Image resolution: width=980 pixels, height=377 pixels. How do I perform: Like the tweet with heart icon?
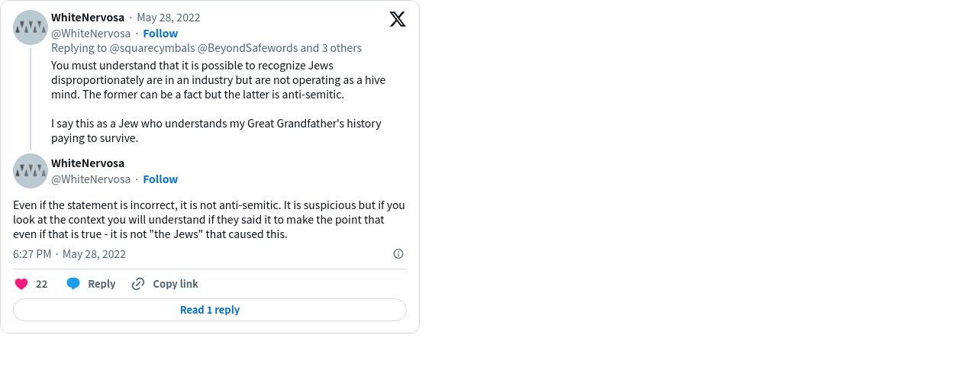(21, 284)
